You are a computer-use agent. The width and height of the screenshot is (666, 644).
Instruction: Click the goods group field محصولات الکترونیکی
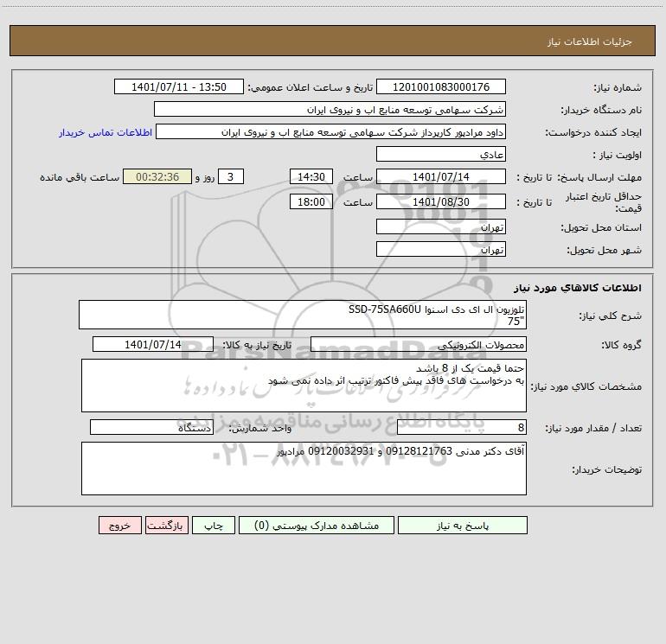coord(419,344)
